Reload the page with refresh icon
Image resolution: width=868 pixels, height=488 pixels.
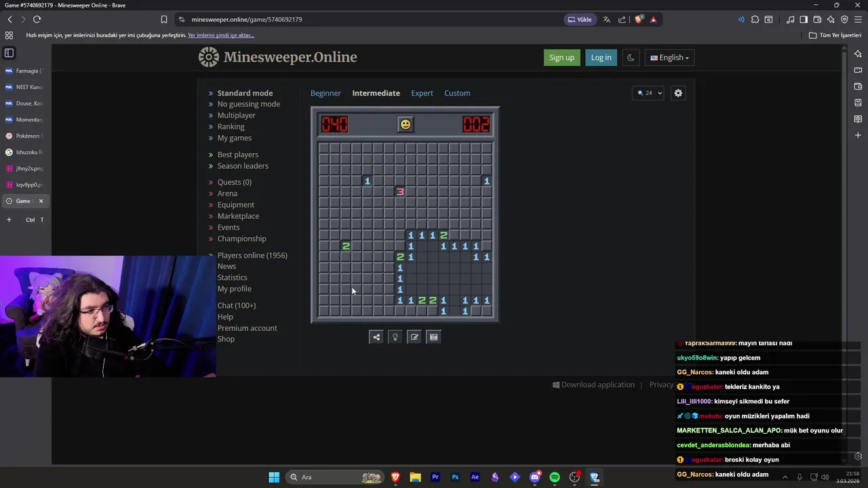pos(37,20)
